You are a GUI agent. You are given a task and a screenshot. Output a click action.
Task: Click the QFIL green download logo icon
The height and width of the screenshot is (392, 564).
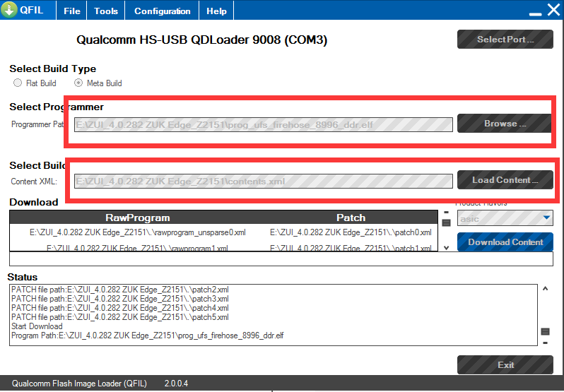tap(9, 10)
